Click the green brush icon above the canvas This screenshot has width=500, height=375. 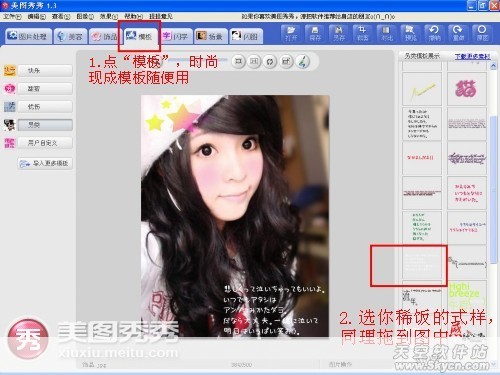(303, 62)
